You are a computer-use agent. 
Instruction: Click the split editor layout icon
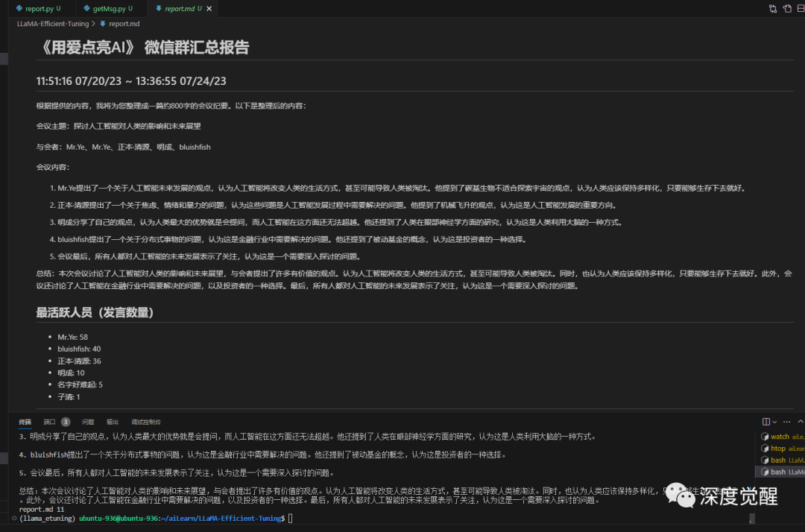[x=801, y=9]
